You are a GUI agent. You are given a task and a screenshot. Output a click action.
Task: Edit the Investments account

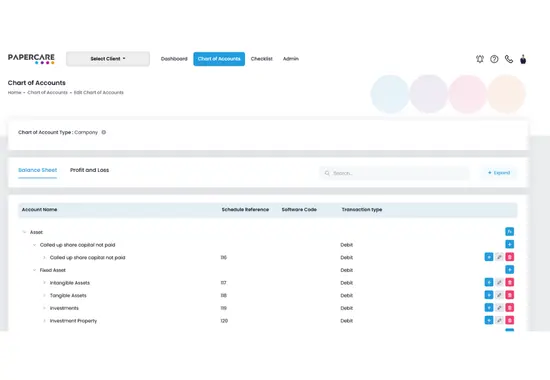point(499,307)
